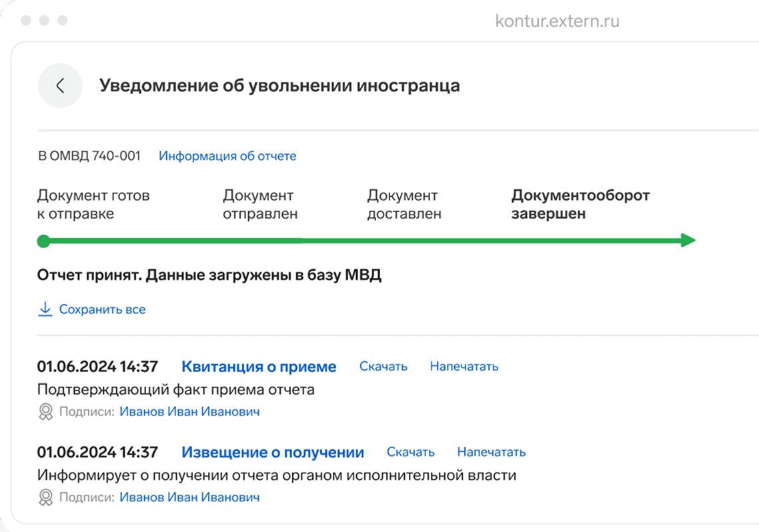Select signer Иванов Иван Иванович under Квитанция о приеме
The image size is (759, 532).
pyautogui.click(x=190, y=411)
